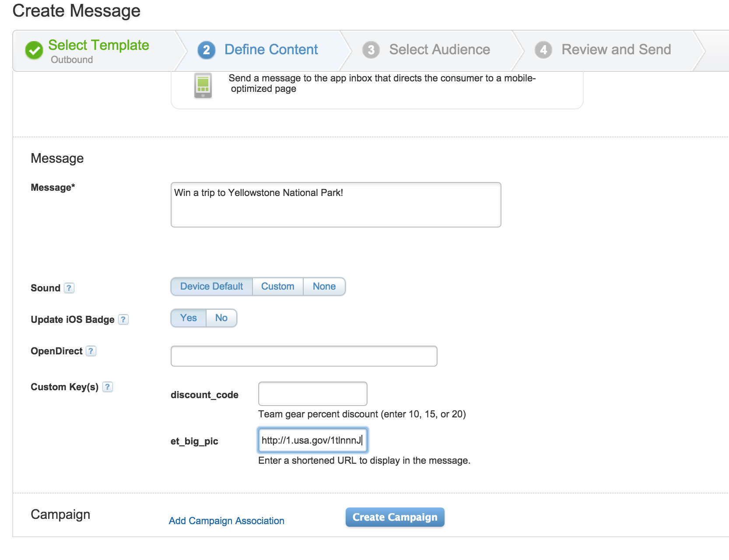Click the mobile device inbox icon
The height and width of the screenshot is (560, 729).
(203, 85)
